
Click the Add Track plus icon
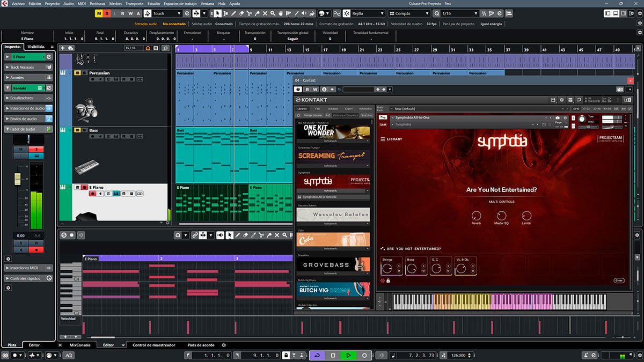64,48
